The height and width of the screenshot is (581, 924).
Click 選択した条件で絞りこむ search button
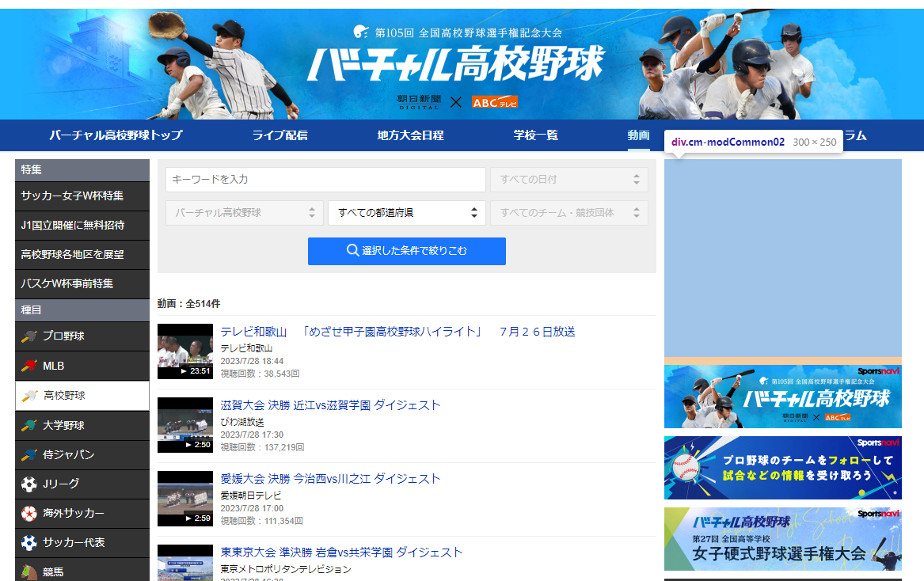click(407, 251)
